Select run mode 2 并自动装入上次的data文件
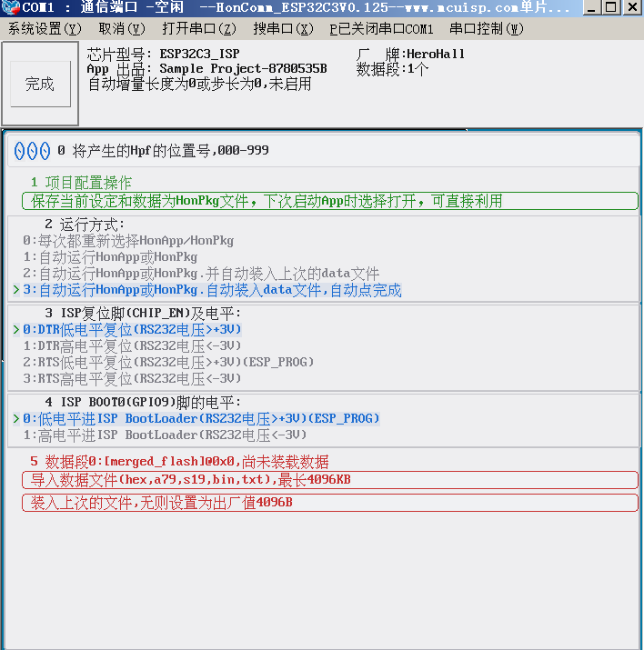 coord(201,274)
